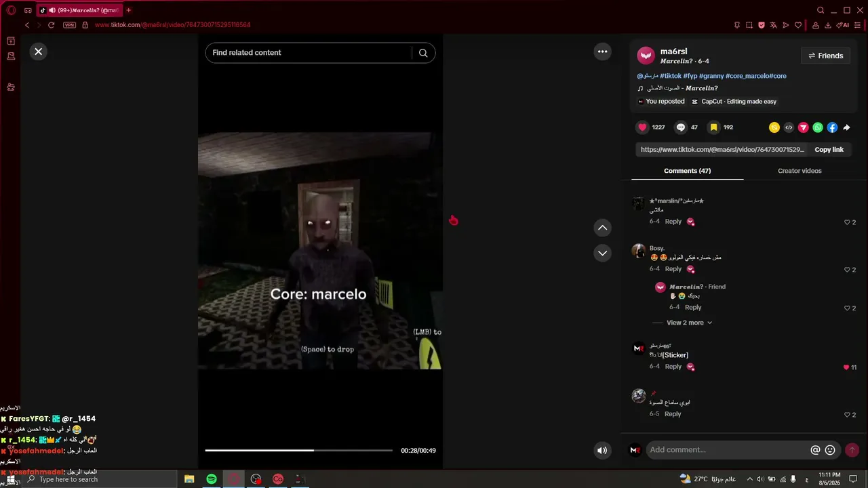Go to the previous video arrow
Screen dimensions: 868x488
tap(602, 228)
